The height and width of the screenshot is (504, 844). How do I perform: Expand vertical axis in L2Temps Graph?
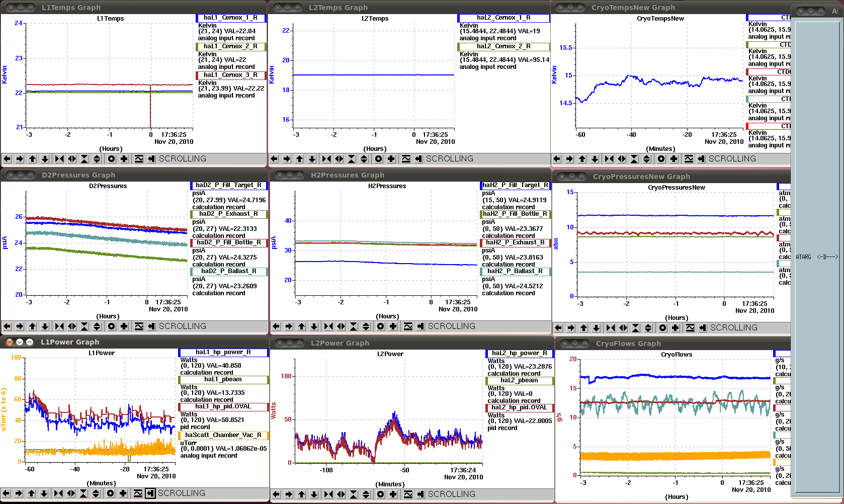[364, 159]
